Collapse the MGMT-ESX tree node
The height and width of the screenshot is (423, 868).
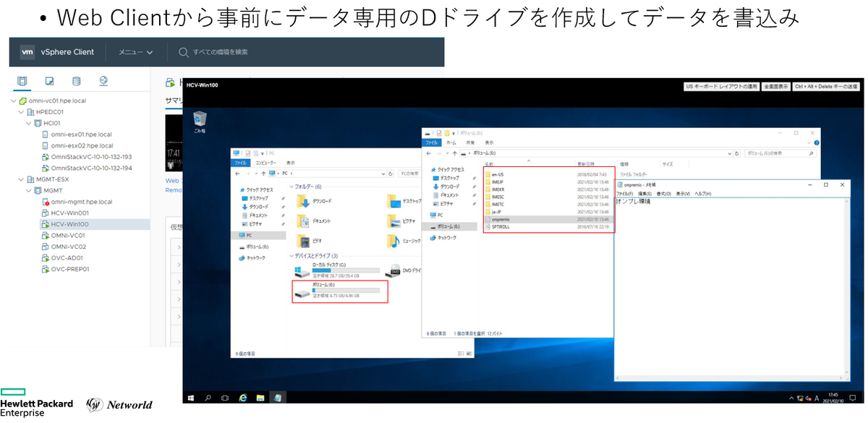click(x=22, y=179)
